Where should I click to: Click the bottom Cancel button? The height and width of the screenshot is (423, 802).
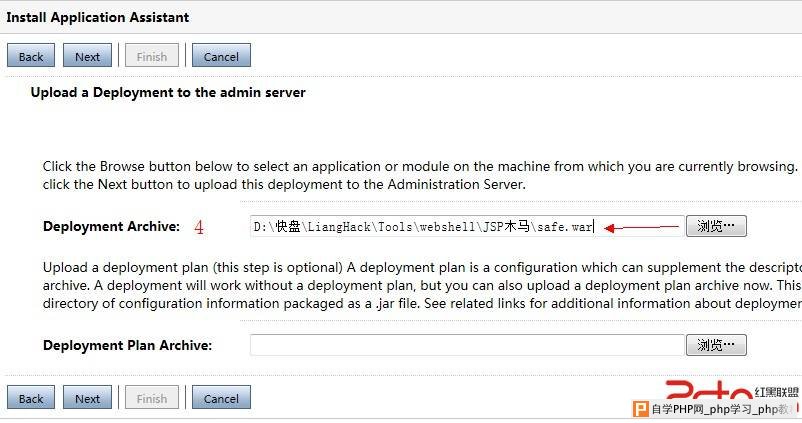221,397
